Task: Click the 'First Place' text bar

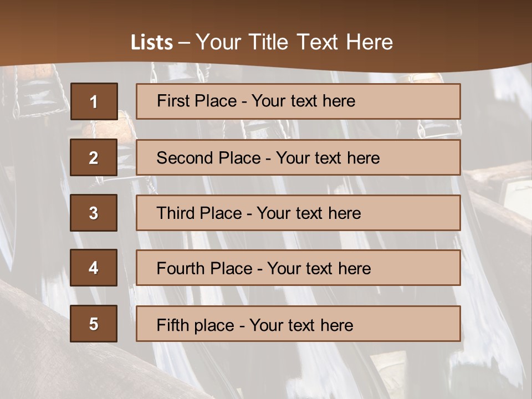Action: tap(298, 101)
